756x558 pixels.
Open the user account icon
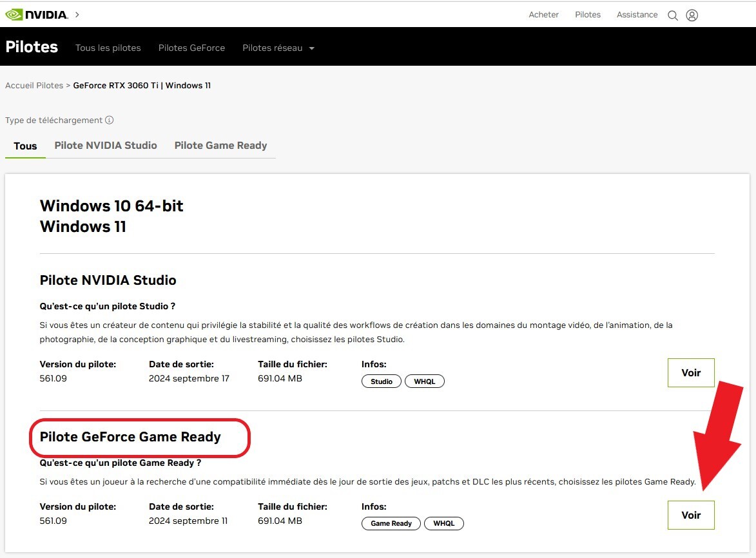(692, 15)
